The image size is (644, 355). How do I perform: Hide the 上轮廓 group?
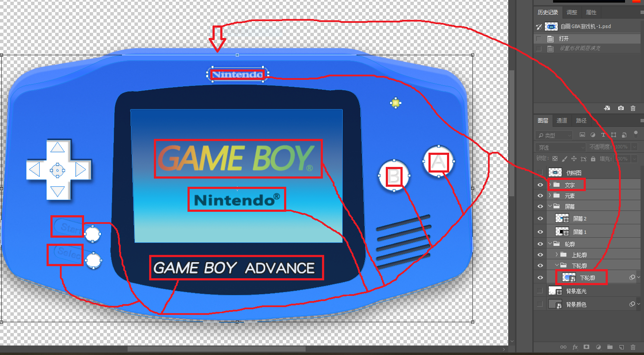click(x=540, y=255)
